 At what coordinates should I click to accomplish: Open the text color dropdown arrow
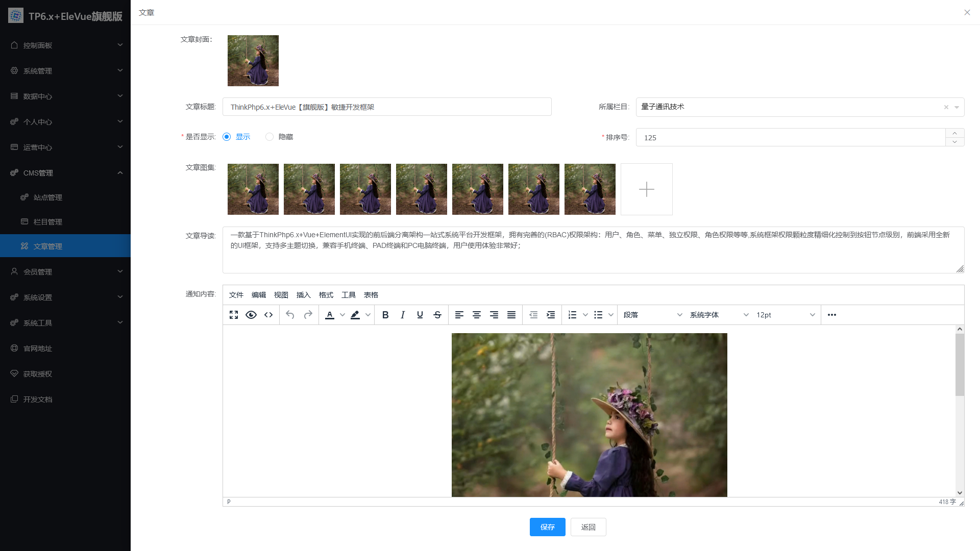pyautogui.click(x=342, y=315)
